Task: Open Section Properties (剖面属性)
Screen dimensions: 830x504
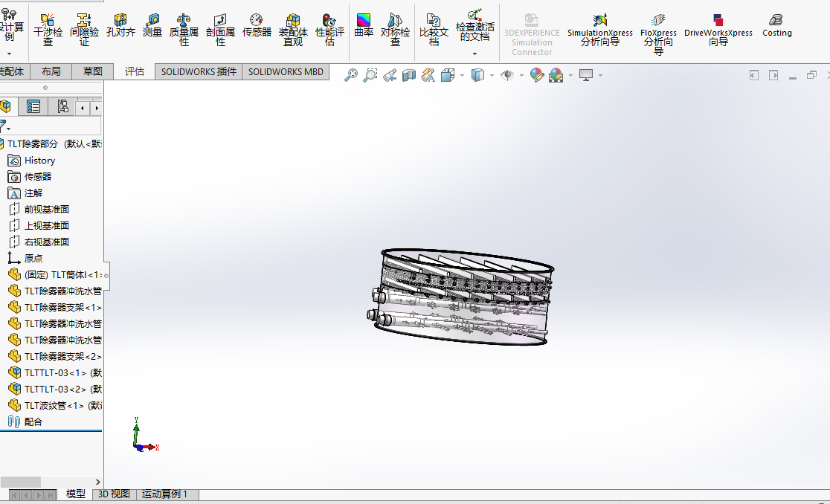Action: (220, 30)
